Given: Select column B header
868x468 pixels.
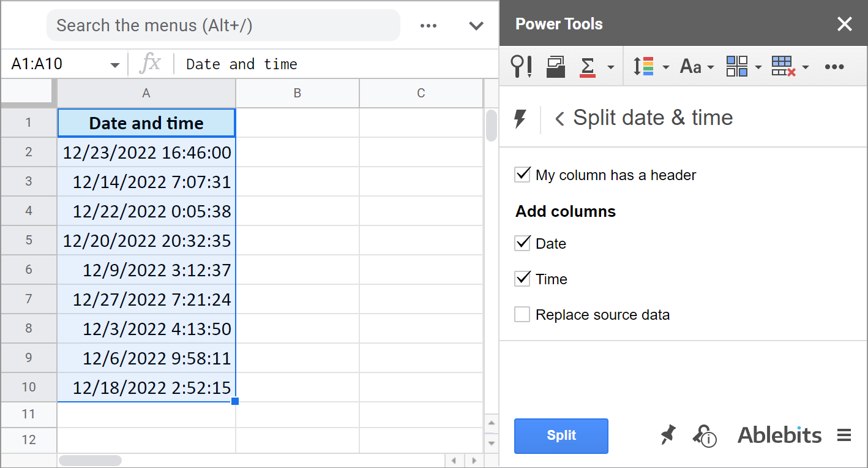Looking at the screenshot, I should coord(297,93).
